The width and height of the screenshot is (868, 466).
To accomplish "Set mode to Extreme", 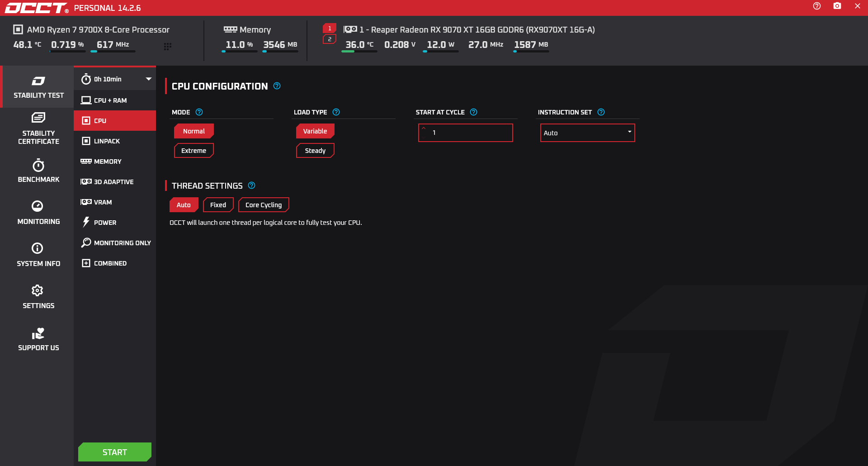I will (x=194, y=151).
